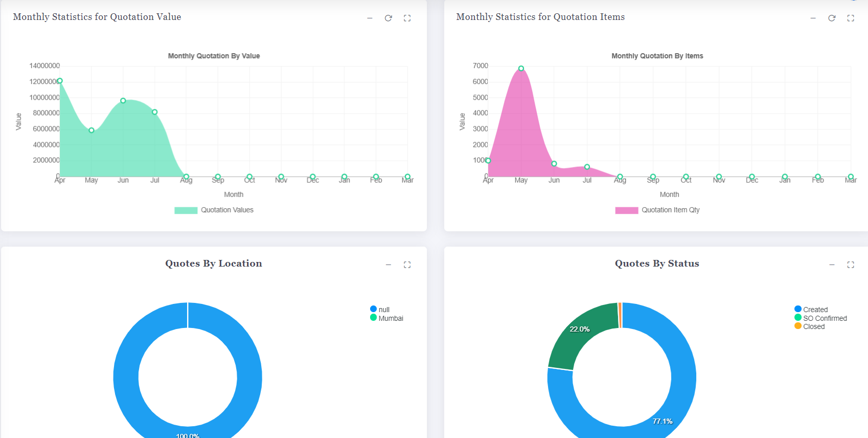This screenshot has height=438, width=868.
Task: Select the Mar point on value chart
Action: (x=407, y=177)
